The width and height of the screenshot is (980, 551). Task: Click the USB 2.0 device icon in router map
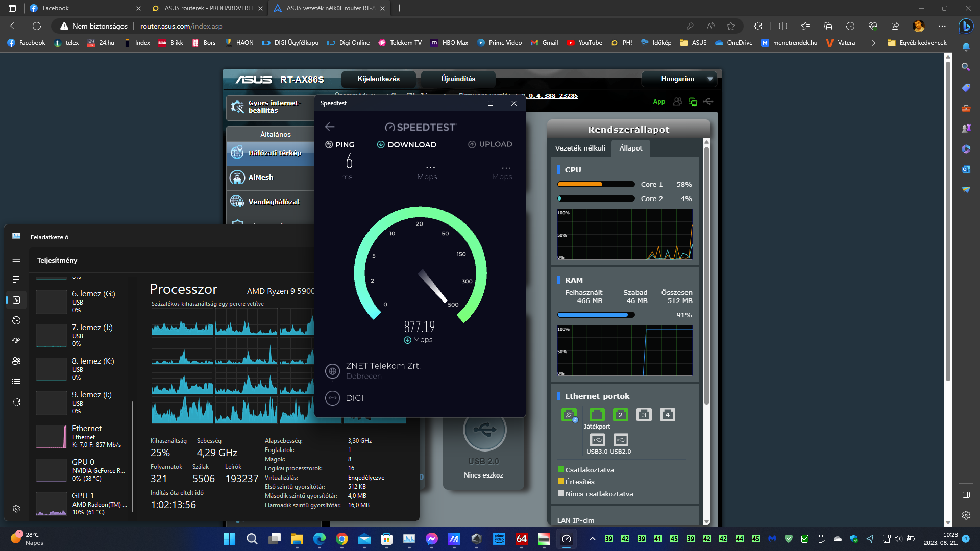tap(484, 430)
